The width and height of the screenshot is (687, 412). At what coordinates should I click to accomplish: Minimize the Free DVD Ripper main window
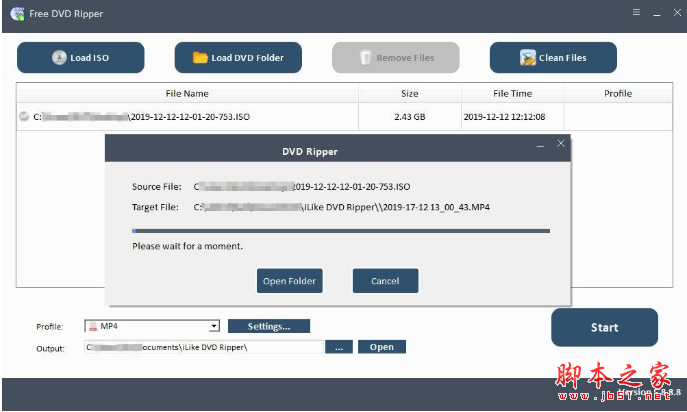pos(656,15)
